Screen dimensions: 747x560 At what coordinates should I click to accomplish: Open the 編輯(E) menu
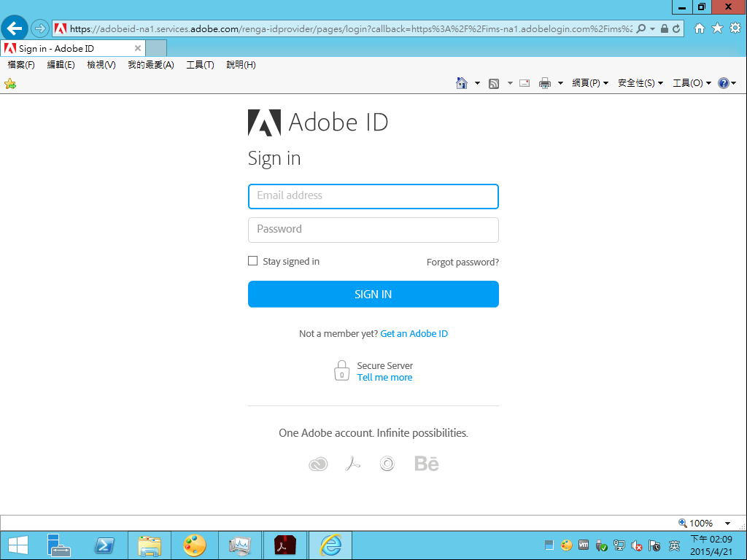[x=61, y=65]
